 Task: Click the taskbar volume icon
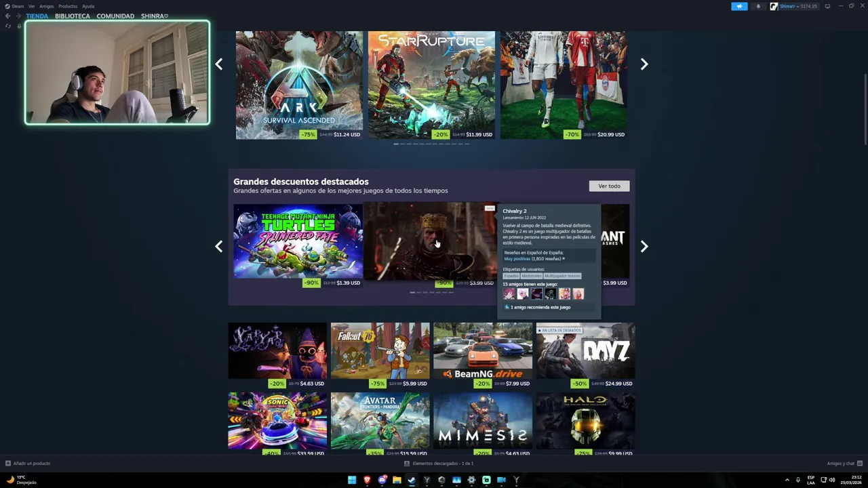pyautogui.click(x=832, y=480)
